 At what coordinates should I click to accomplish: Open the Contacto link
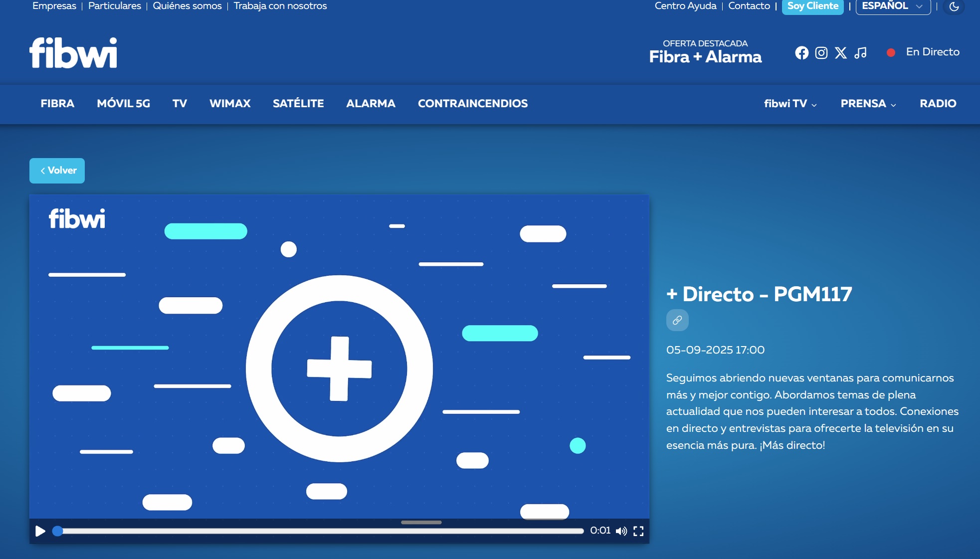click(x=749, y=6)
